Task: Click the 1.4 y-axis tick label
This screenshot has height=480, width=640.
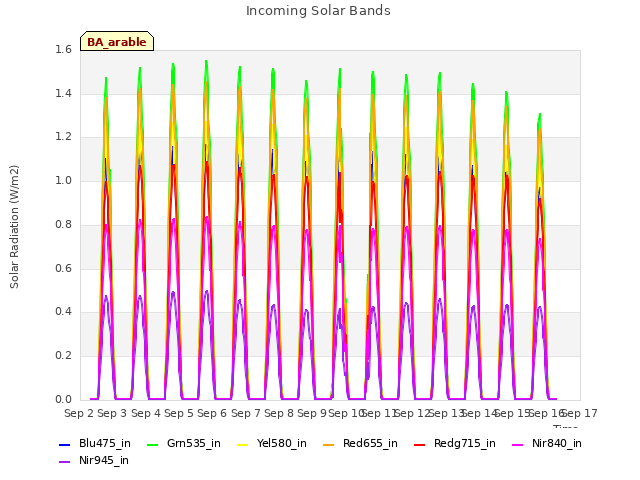Action: pyautogui.click(x=63, y=93)
